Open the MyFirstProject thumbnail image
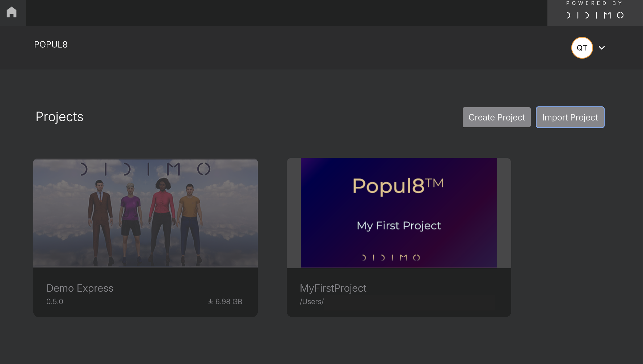Image resolution: width=643 pixels, height=364 pixels. click(x=399, y=213)
